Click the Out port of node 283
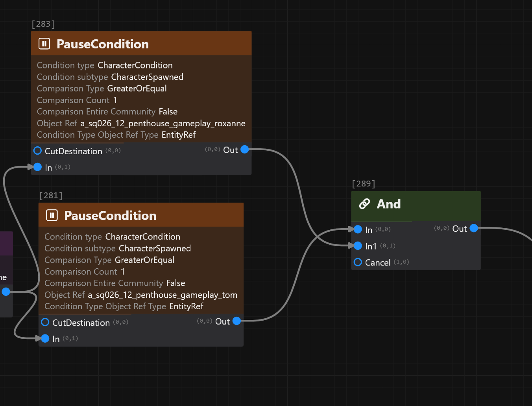This screenshot has width=532, height=406. (244, 149)
